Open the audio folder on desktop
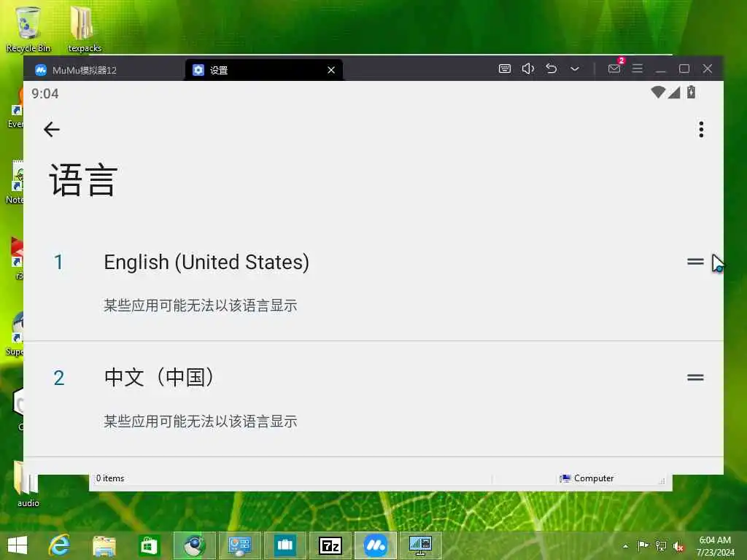This screenshot has height=560, width=747. pos(28,484)
